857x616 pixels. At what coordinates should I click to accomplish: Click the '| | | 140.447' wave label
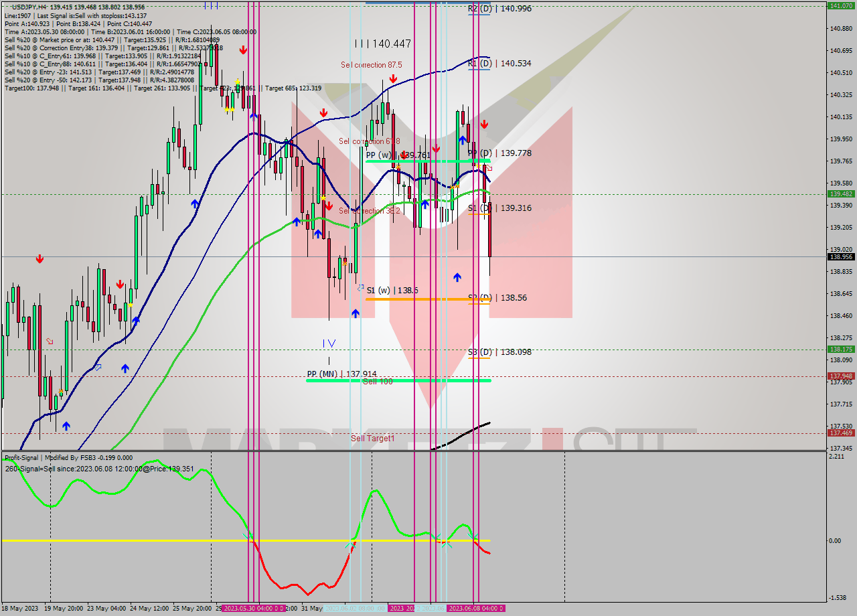point(383,44)
